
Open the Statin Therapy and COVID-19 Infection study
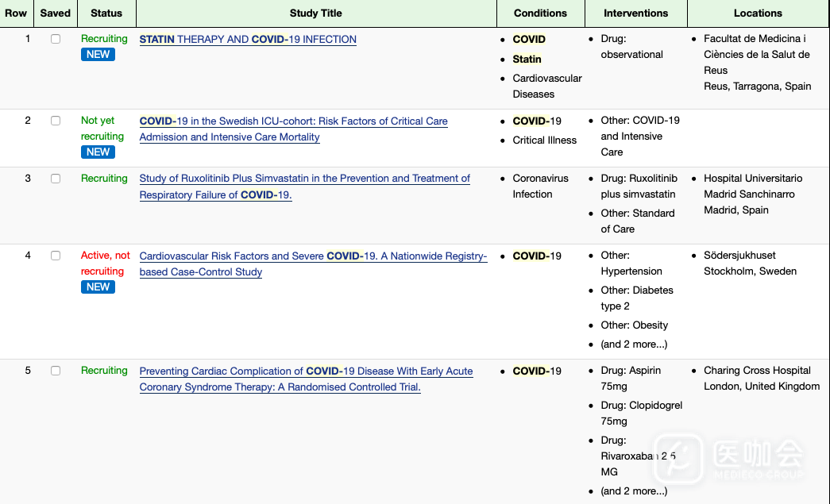tap(248, 40)
